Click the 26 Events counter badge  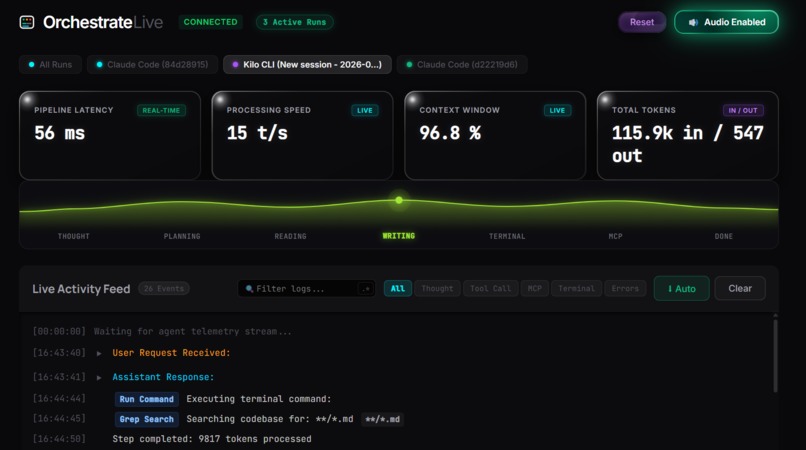click(x=163, y=289)
